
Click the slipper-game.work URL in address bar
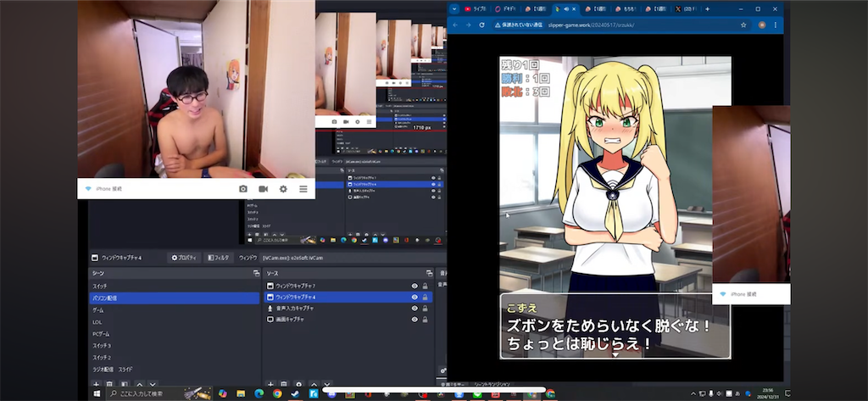tap(591, 25)
